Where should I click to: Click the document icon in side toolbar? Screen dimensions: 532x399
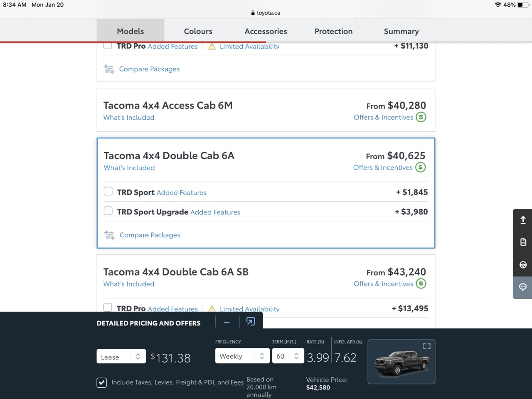(x=523, y=242)
